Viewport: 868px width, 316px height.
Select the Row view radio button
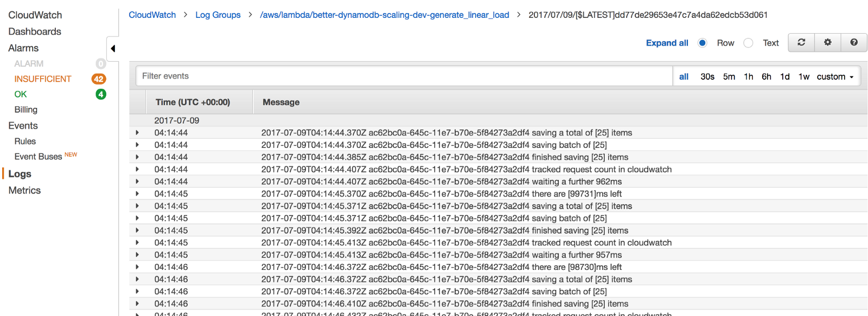pos(703,43)
